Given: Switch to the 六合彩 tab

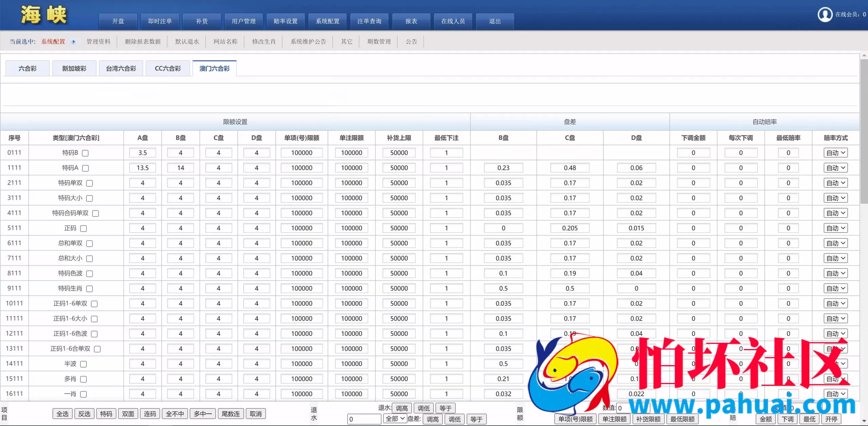Looking at the screenshot, I should 27,68.
